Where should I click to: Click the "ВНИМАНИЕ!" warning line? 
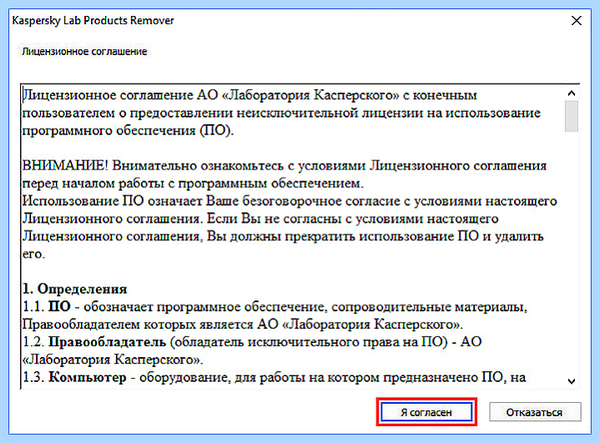coord(284,166)
